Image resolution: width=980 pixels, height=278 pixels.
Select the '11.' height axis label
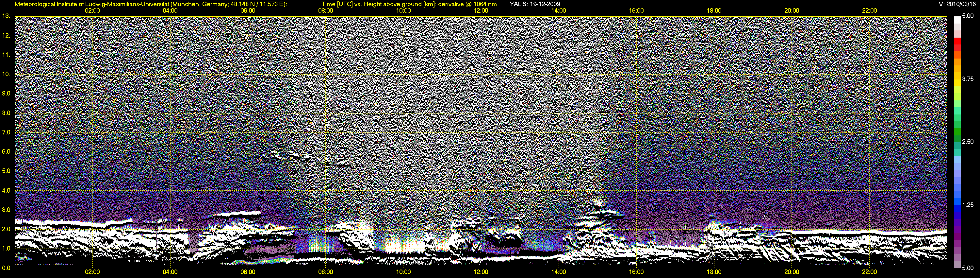point(6,55)
